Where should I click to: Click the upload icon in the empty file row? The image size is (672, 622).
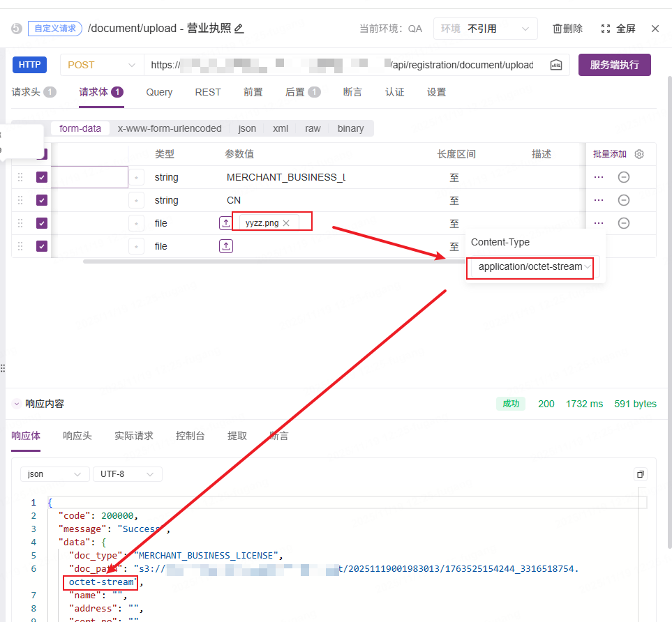click(226, 246)
